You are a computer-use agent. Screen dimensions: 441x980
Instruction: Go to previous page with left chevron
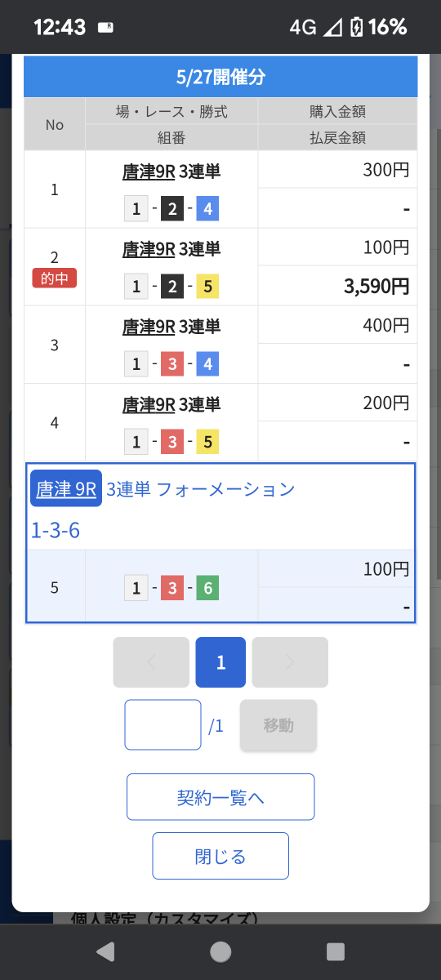(151, 662)
